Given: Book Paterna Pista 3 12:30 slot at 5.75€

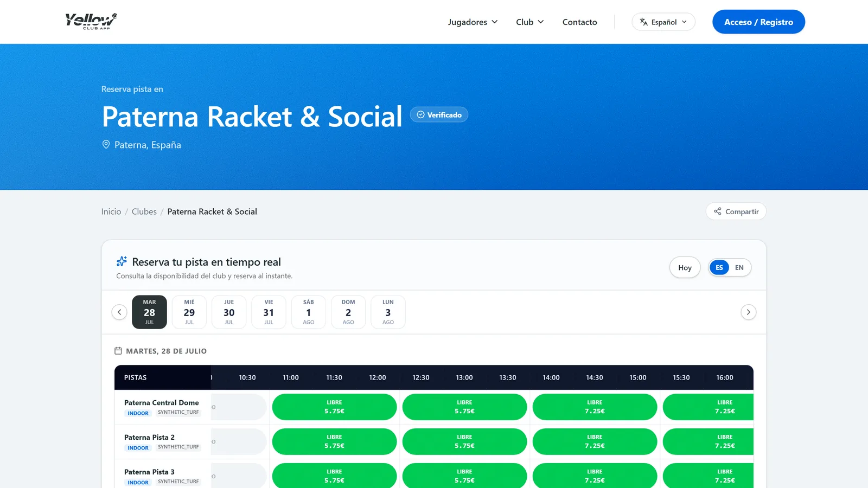Looking at the screenshot, I should tap(464, 476).
